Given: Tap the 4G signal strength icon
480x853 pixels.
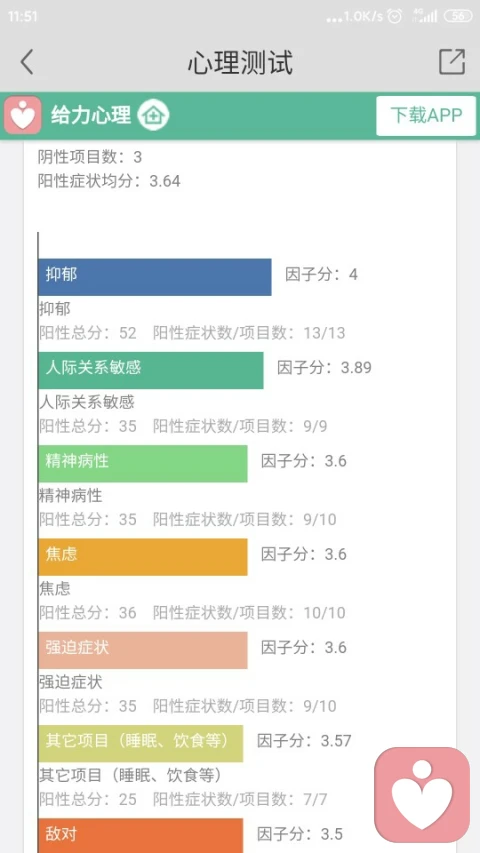Looking at the screenshot, I should click(x=425, y=16).
